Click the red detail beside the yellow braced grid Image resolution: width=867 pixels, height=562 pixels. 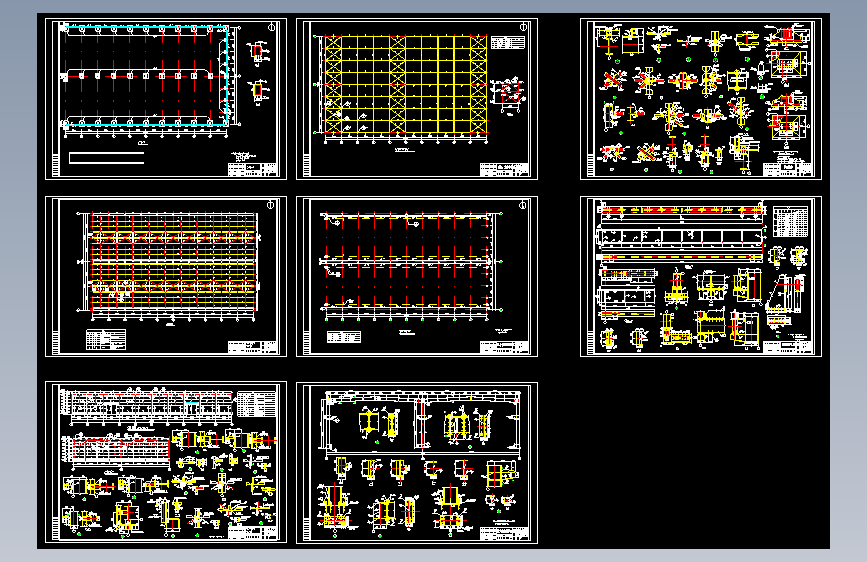[507, 93]
